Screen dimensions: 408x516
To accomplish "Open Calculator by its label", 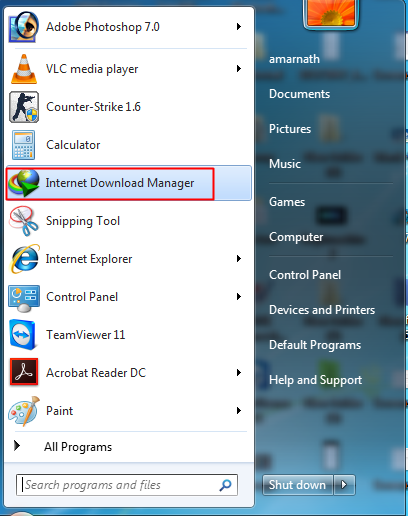I will click(73, 145).
